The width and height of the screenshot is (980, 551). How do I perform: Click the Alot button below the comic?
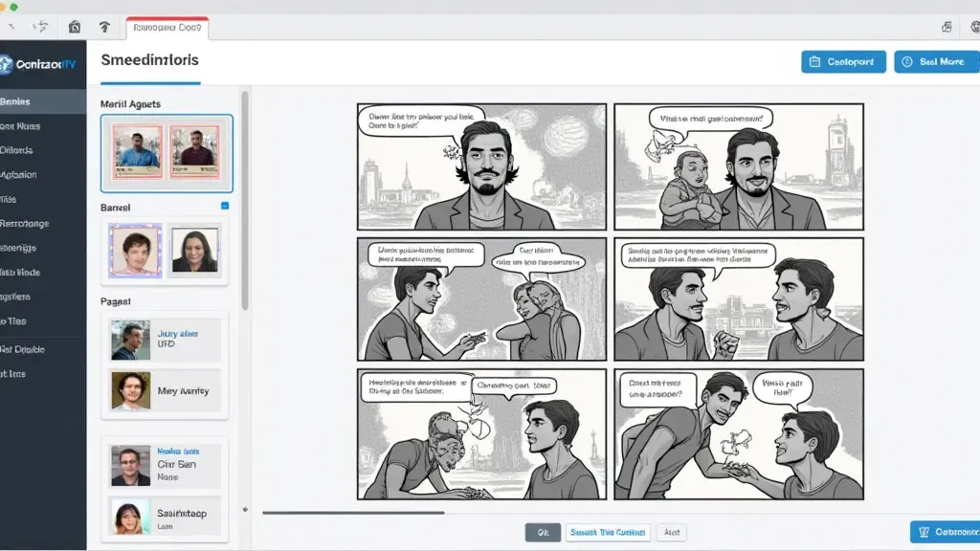pyautogui.click(x=672, y=533)
